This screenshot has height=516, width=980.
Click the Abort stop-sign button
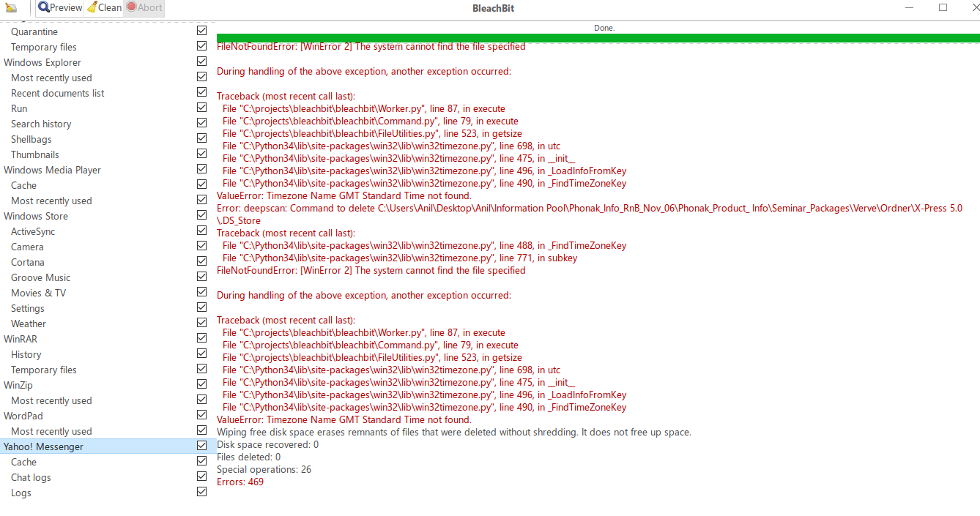[x=144, y=7]
